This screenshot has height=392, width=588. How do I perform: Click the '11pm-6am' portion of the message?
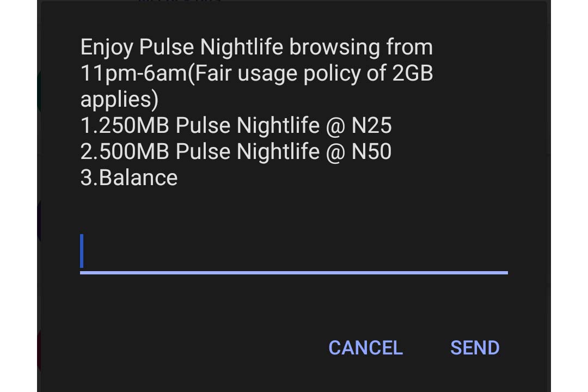coord(133,73)
